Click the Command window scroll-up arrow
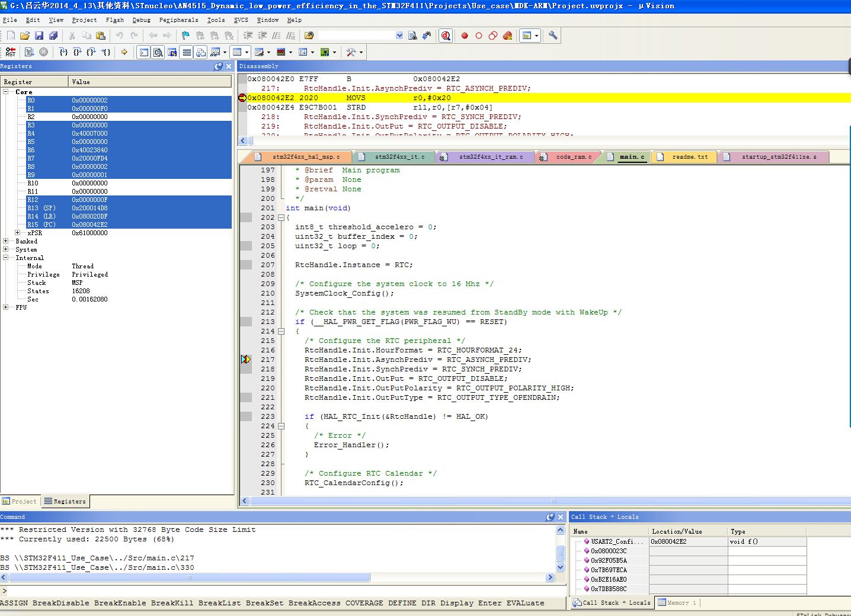The image size is (851, 616). tap(561, 530)
